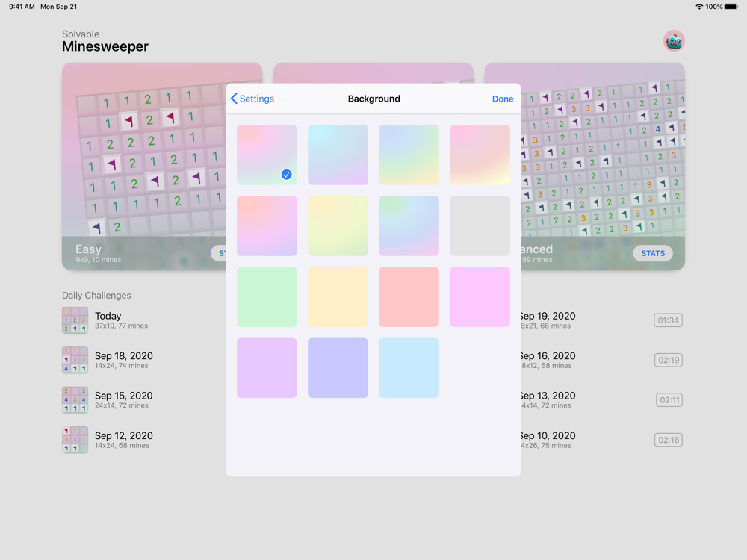Choose the yellow-to-green gradient background
Viewport: 747px width, 560px height.
point(338,225)
